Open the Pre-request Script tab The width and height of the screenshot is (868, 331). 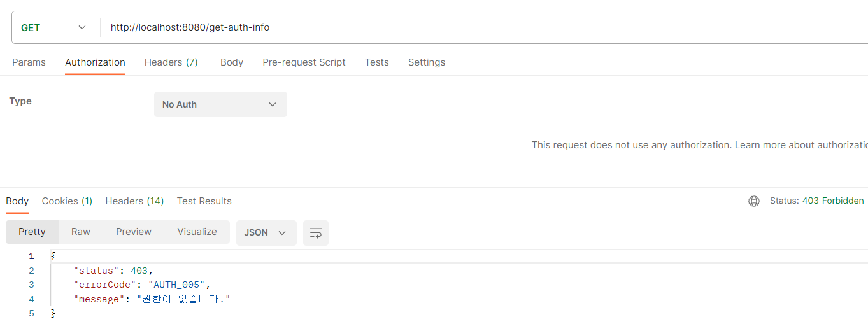304,62
